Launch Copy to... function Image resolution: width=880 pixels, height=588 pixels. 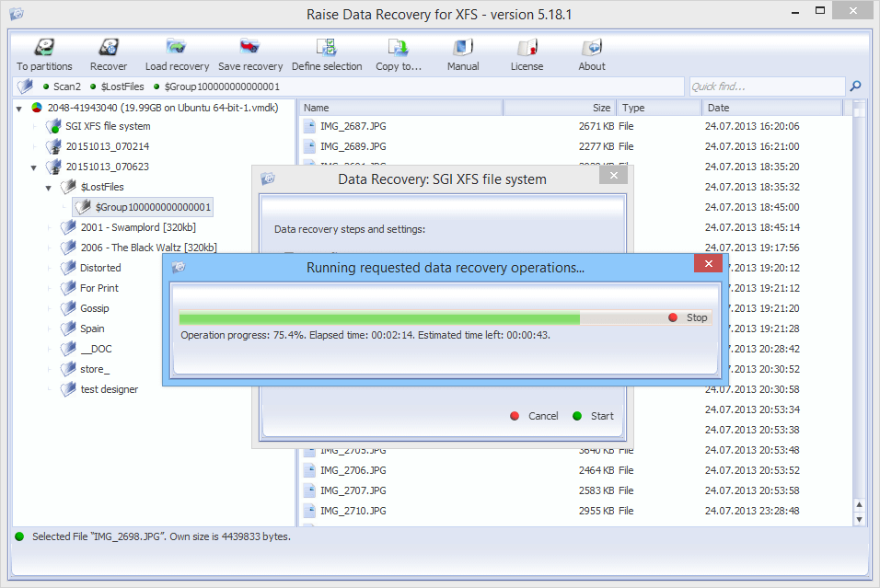click(399, 53)
